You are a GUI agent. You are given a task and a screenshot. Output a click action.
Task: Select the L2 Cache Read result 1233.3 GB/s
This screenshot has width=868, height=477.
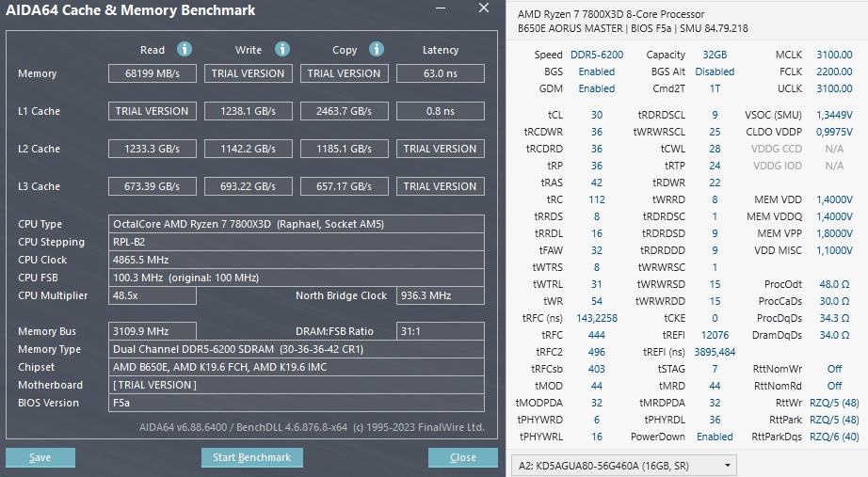(153, 149)
